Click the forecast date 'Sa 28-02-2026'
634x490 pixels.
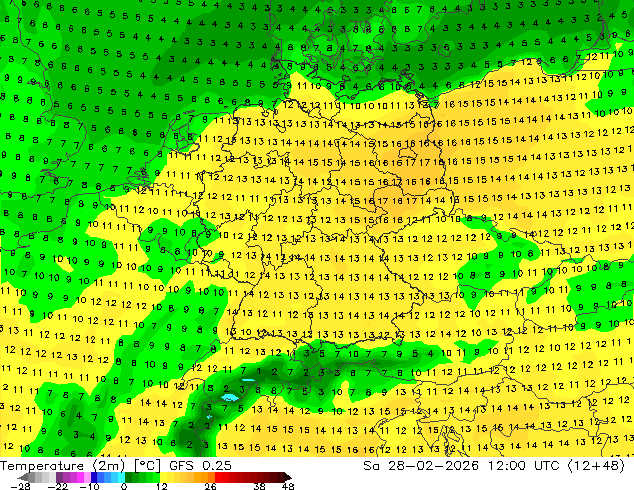[x=421, y=466]
